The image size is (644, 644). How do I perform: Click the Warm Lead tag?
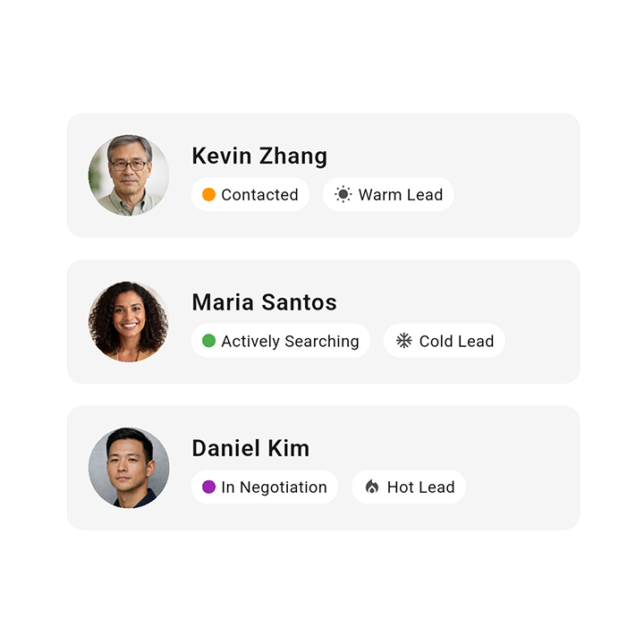tap(388, 195)
